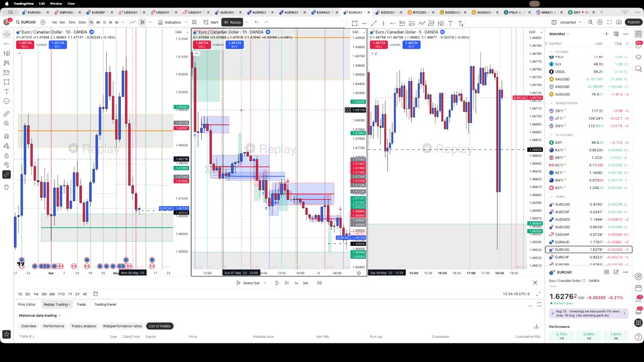Enter fullscreen mode

609,22
